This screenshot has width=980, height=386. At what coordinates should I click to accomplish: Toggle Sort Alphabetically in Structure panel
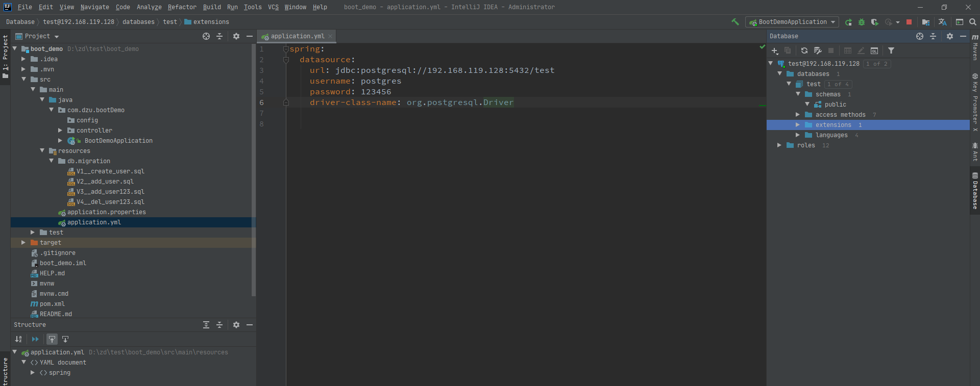pos(18,339)
